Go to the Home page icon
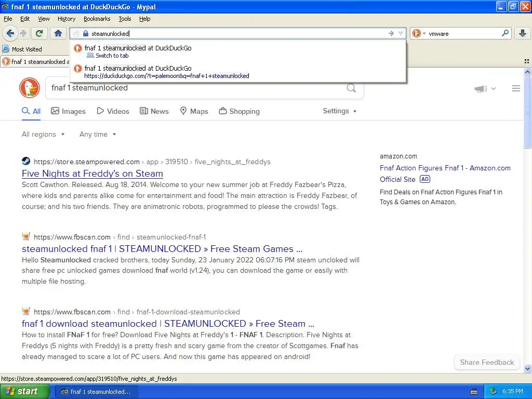Viewport: 532px width, 399px height. tap(58, 33)
